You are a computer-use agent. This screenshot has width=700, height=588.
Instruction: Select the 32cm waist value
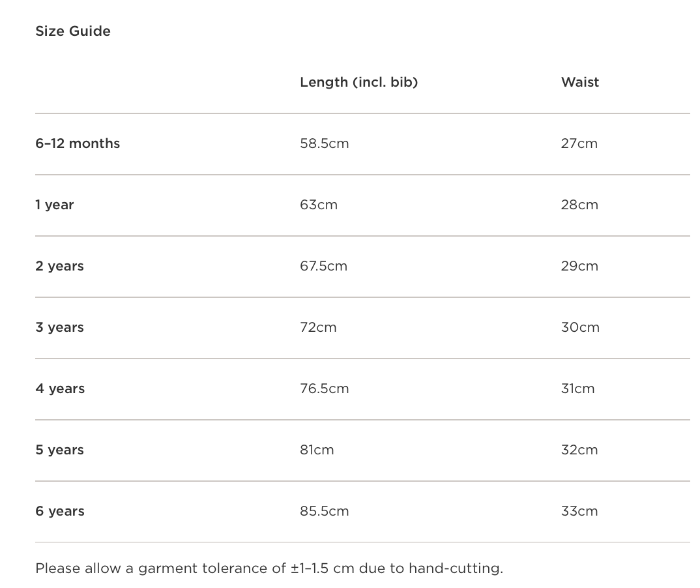(x=579, y=450)
